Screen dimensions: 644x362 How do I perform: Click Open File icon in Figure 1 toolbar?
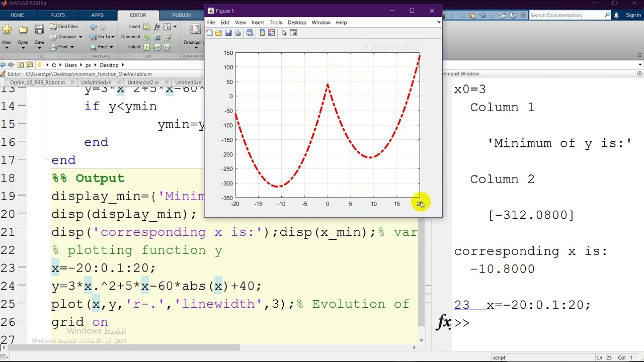click(218, 33)
